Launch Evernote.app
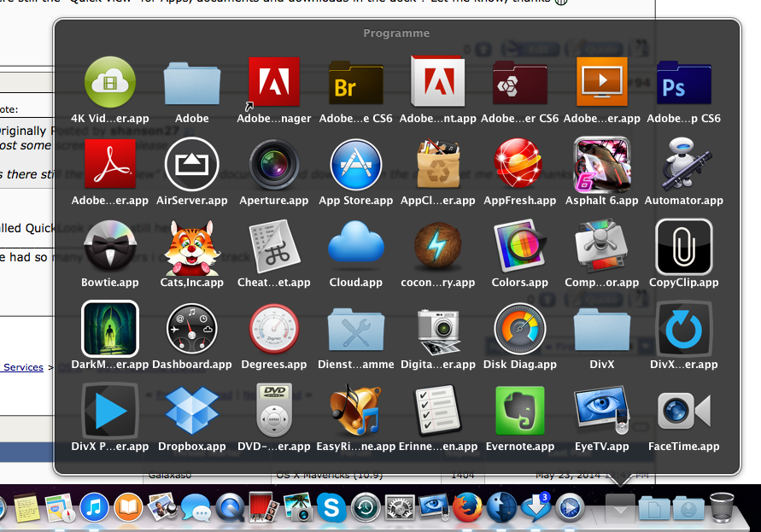The height and width of the screenshot is (532, 761). 520,411
